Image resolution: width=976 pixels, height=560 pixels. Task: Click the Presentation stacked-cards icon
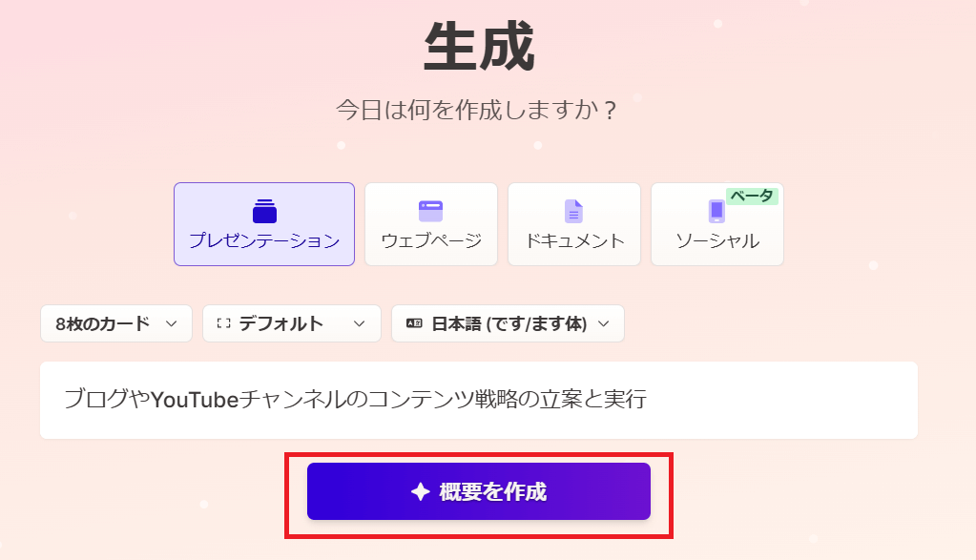(264, 211)
